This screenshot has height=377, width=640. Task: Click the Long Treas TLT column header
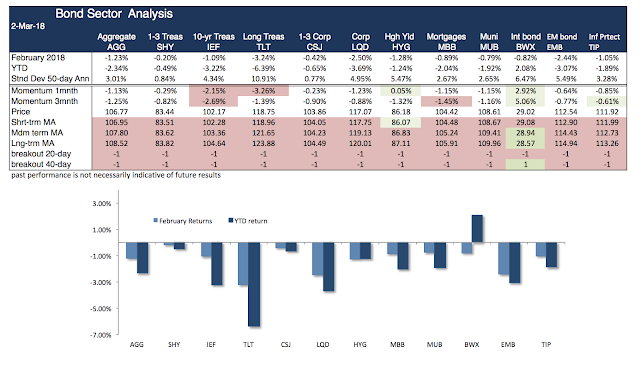click(x=263, y=42)
